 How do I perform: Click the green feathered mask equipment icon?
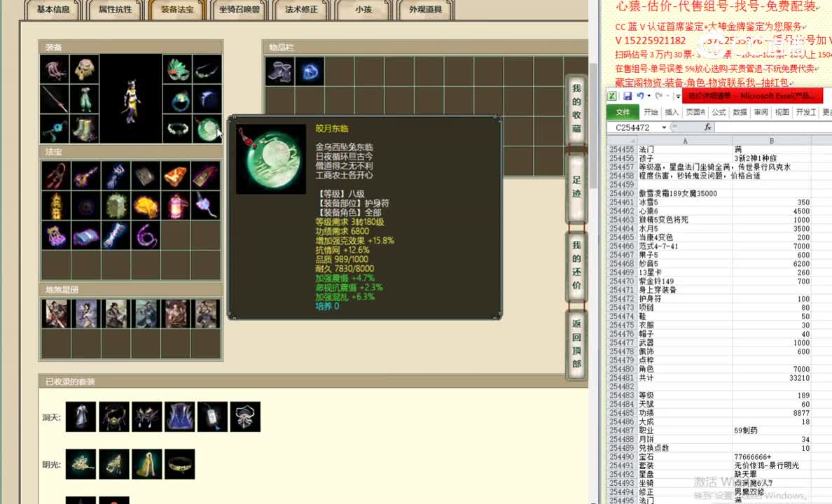(x=177, y=69)
